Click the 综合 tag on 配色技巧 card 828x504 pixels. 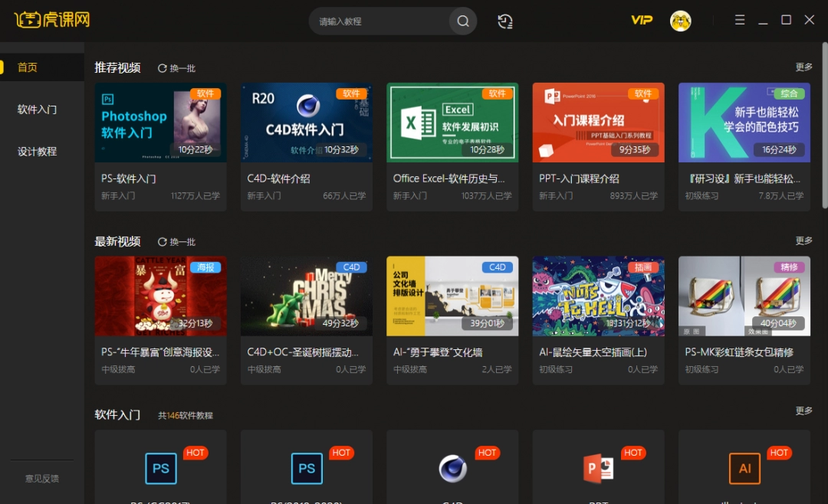[x=789, y=94]
